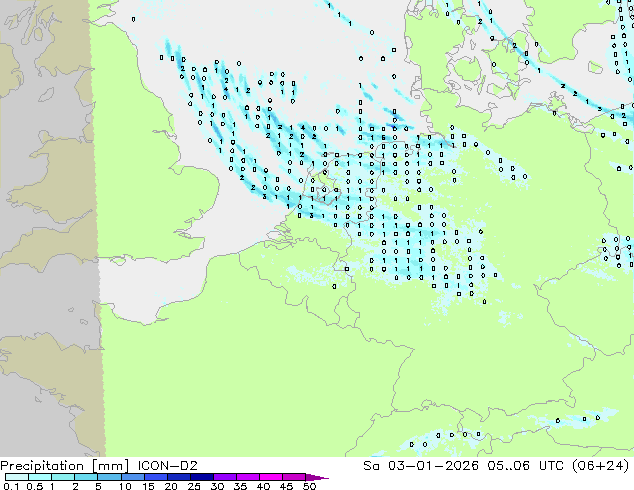This screenshot has width=634, height=490.
Task: Select legend swatch between 40 and 45
Action: point(271,477)
